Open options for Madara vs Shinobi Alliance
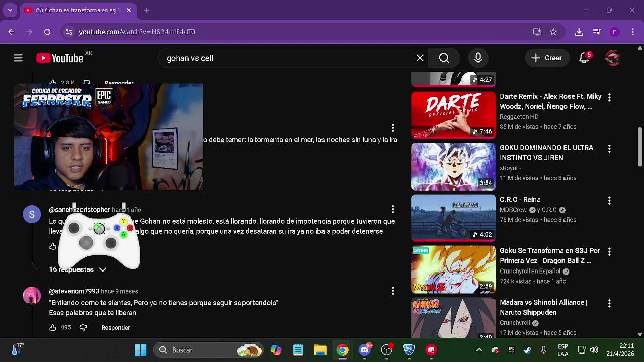644x362 pixels. tap(609, 304)
